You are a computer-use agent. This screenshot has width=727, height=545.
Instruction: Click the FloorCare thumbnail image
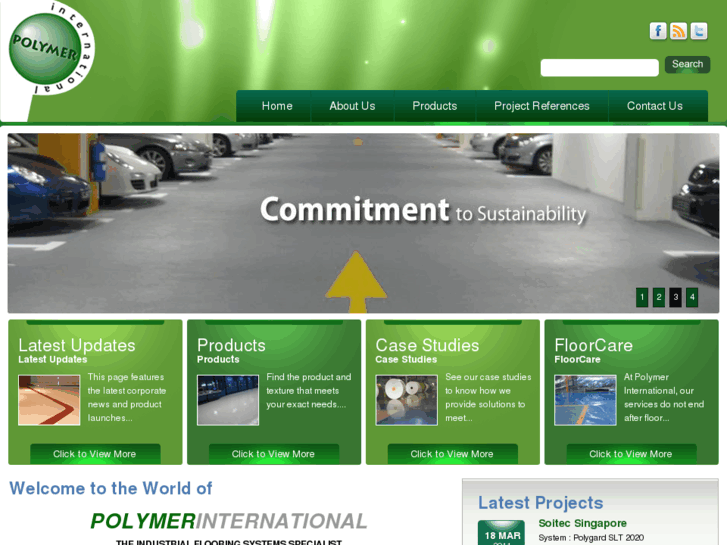pyautogui.click(x=585, y=400)
